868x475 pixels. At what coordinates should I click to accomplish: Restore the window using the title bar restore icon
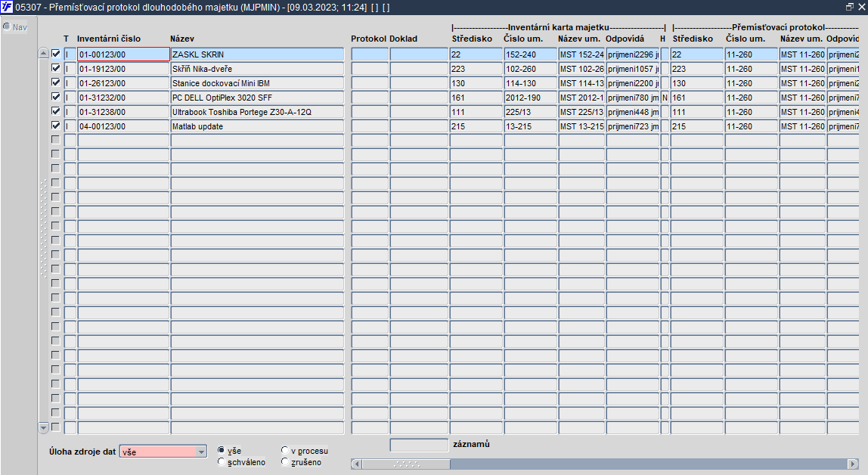[850, 7]
